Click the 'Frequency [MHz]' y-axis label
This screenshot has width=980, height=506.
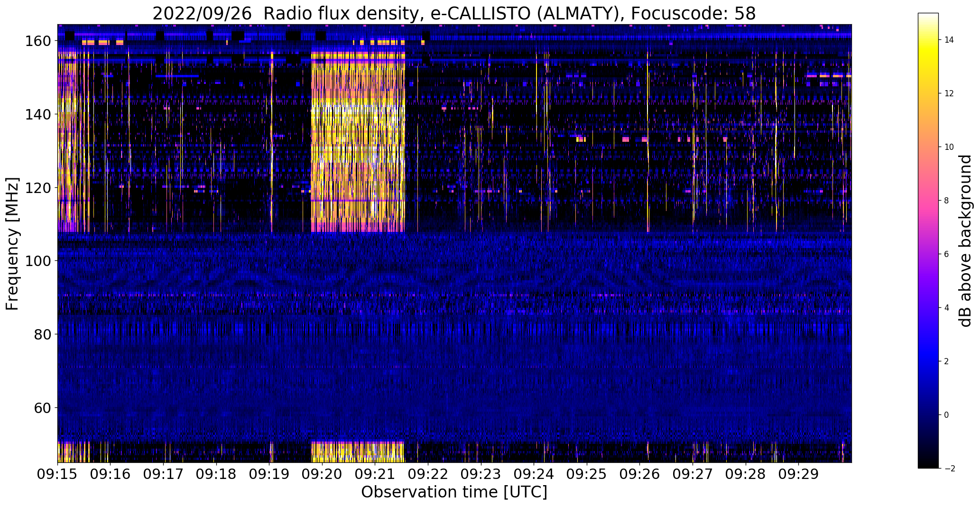[12, 244]
